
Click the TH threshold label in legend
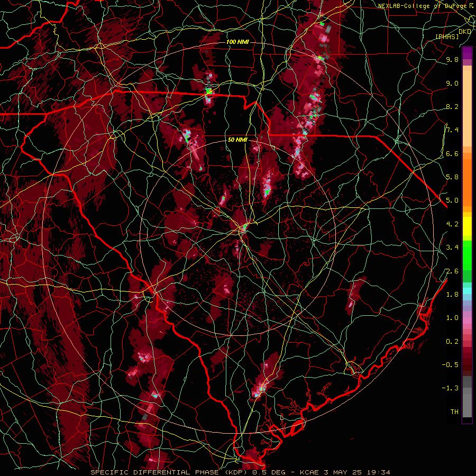pyautogui.click(x=454, y=412)
